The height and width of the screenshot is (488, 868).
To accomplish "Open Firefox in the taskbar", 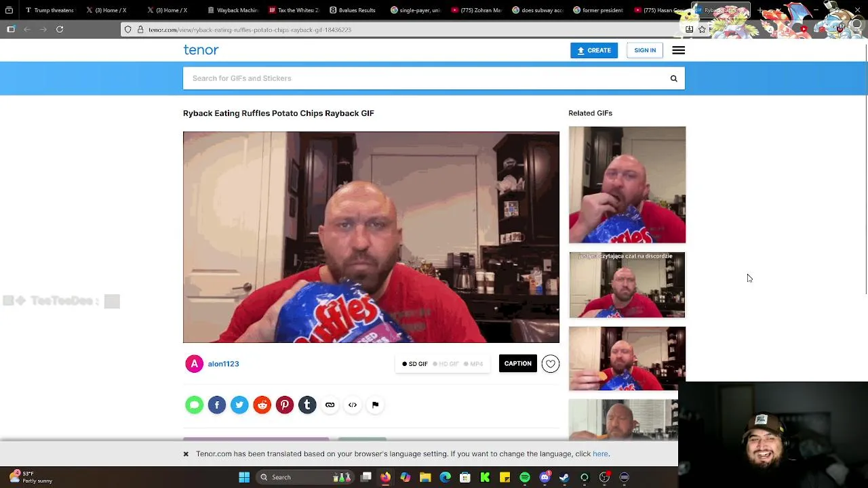I will (385, 477).
